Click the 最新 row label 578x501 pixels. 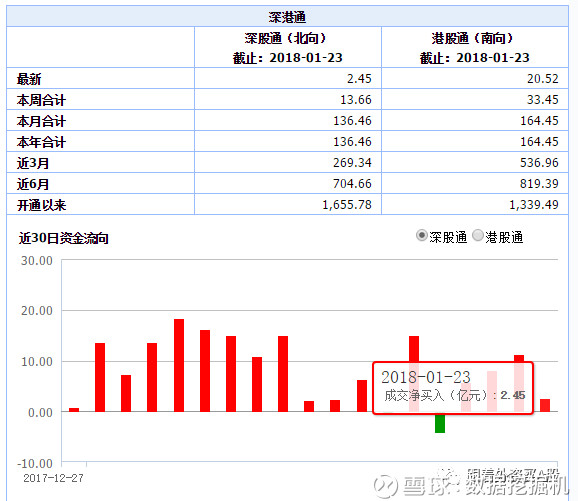[x=29, y=79]
